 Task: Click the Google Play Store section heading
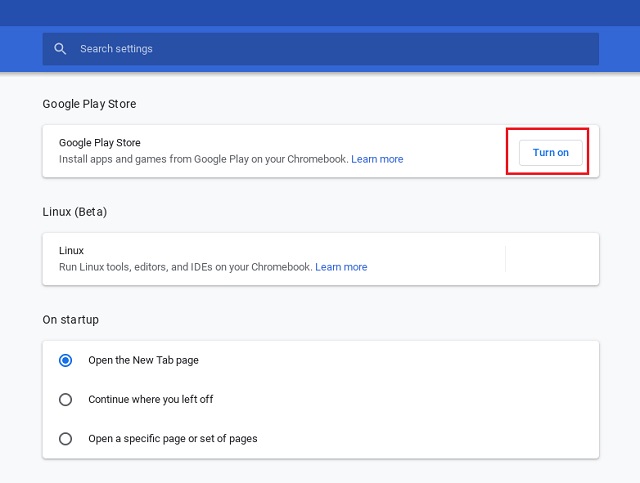click(89, 104)
